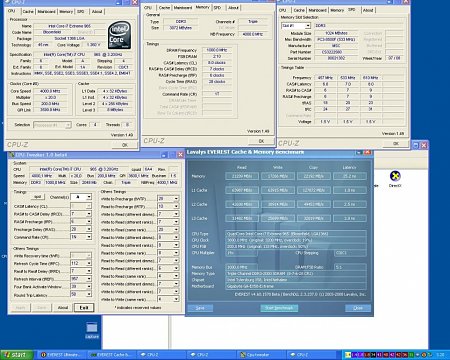Open CPU tab in middle CPU-Z window

[x=148, y=8]
